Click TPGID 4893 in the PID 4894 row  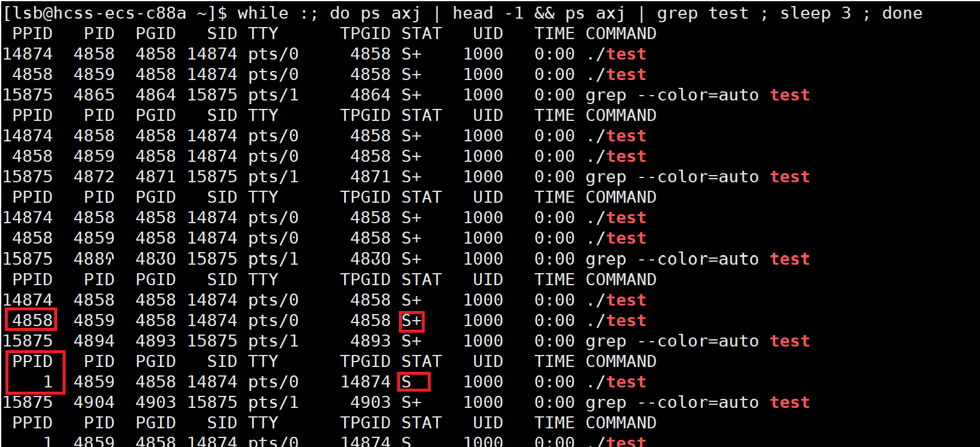(x=371, y=341)
